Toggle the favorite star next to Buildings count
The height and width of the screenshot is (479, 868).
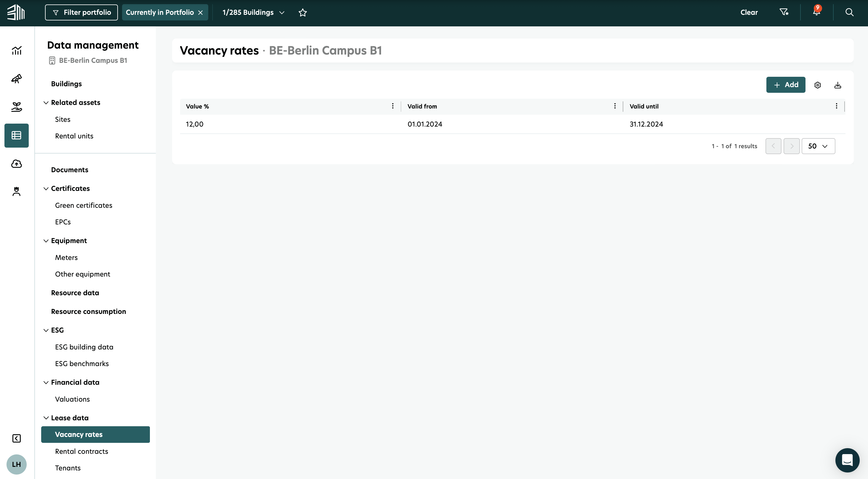coord(302,12)
